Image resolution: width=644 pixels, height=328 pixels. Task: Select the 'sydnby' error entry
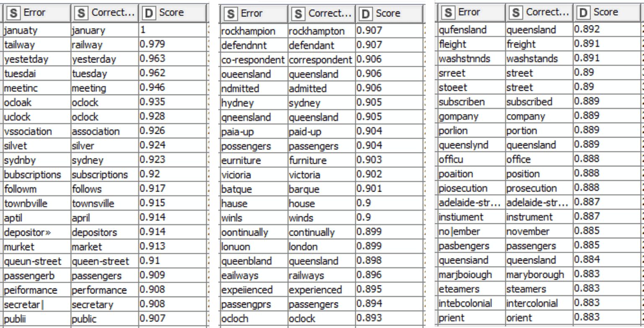tap(36, 160)
